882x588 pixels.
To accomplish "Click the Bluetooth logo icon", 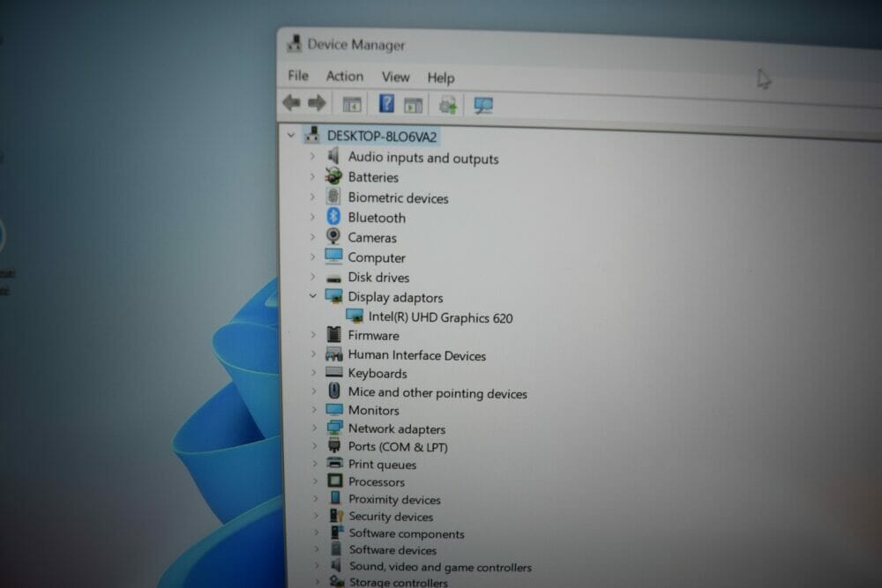I will [333, 216].
